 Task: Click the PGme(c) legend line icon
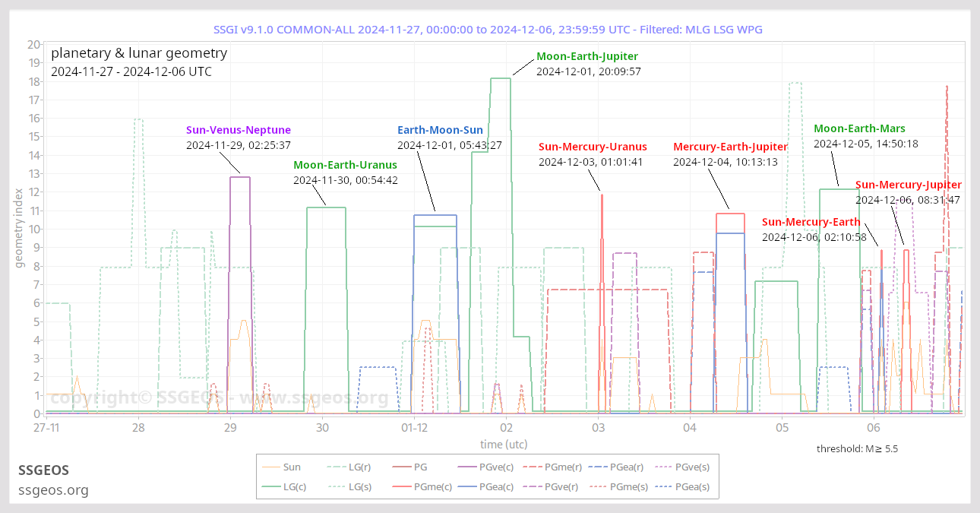403,486
